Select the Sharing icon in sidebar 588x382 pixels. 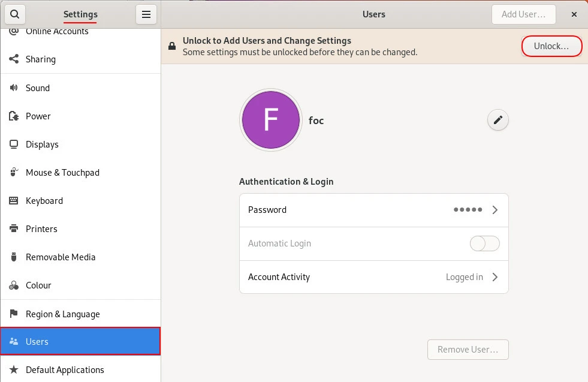tap(14, 59)
